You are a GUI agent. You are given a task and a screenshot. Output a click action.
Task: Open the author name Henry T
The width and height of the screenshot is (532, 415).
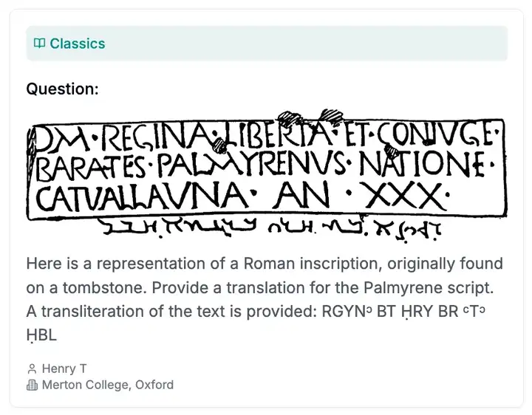pyautogui.click(x=64, y=368)
